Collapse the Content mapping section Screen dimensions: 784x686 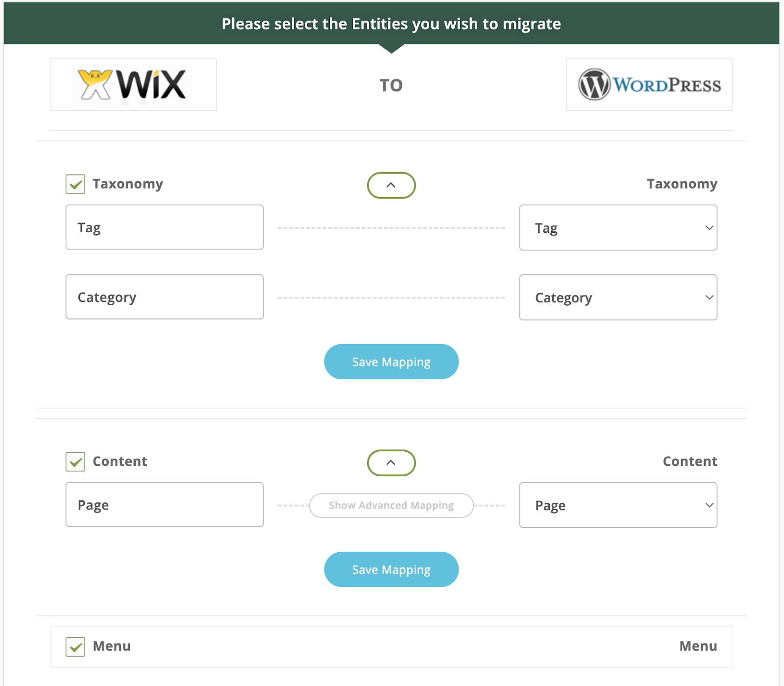click(391, 463)
